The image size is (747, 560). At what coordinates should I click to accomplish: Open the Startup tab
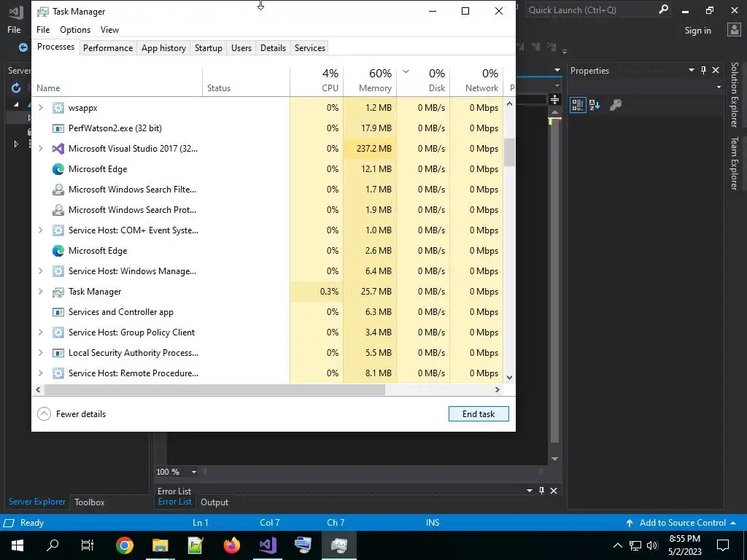pyautogui.click(x=208, y=48)
